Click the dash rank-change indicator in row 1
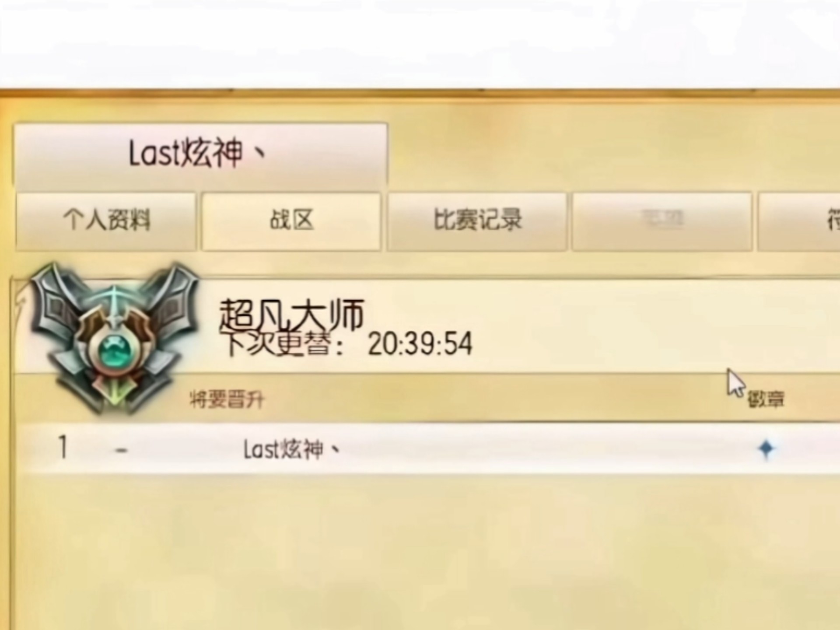Viewport: 840px width, 630px height. point(121,450)
